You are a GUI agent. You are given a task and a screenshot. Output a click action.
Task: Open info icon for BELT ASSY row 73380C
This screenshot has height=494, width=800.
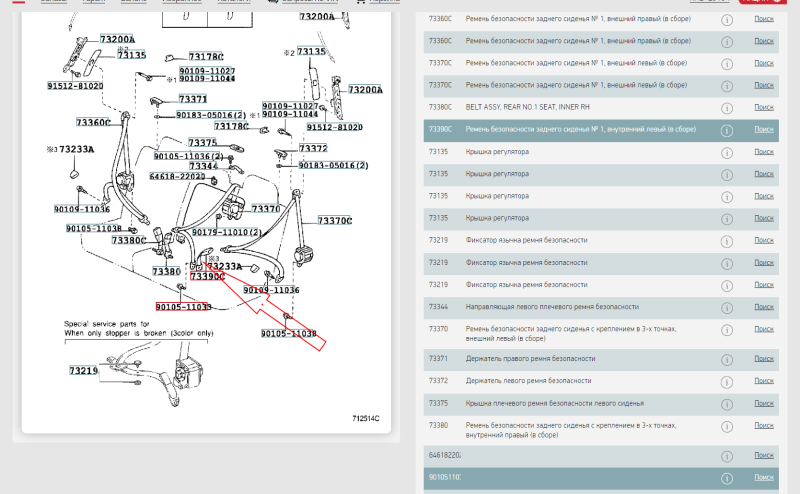[727, 107]
